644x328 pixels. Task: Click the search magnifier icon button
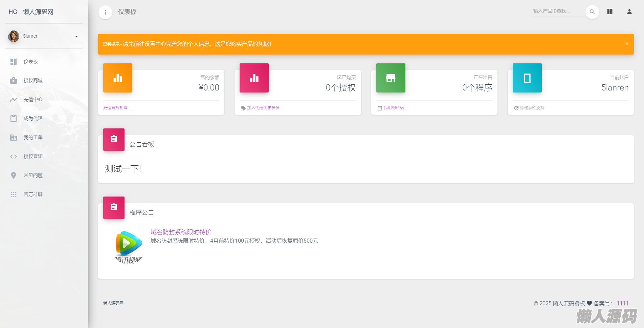point(592,12)
